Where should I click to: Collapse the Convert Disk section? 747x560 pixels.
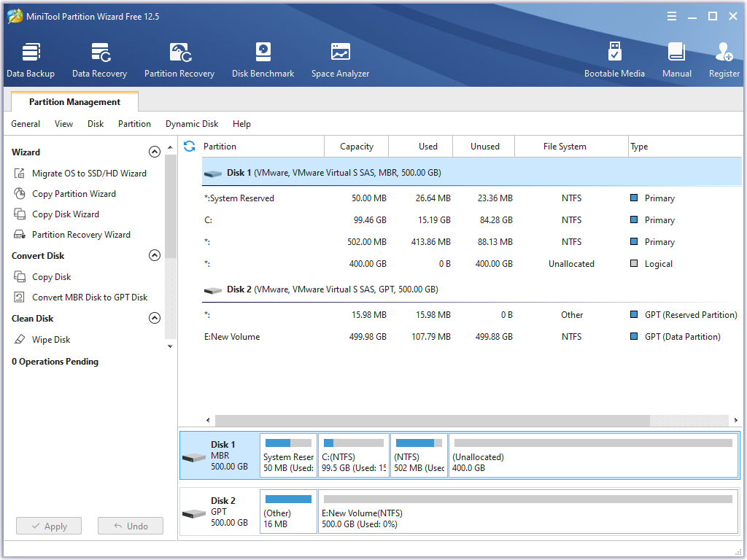(x=154, y=256)
